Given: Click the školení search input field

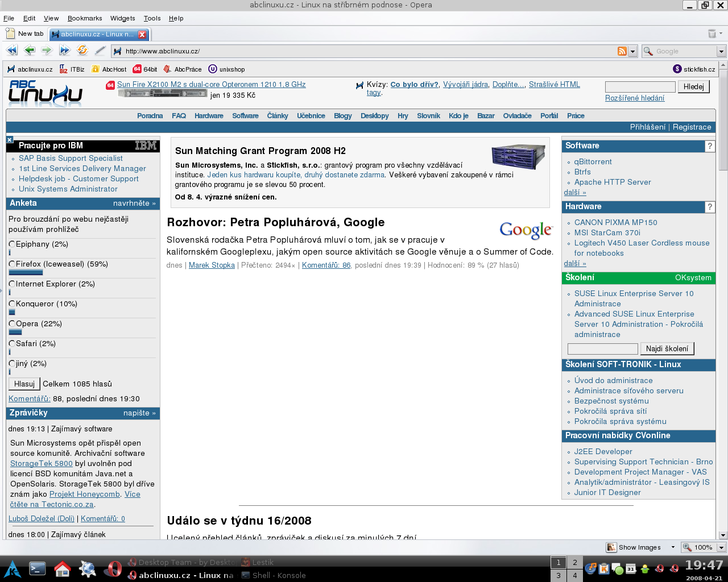Looking at the screenshot, I should (603, 349).
